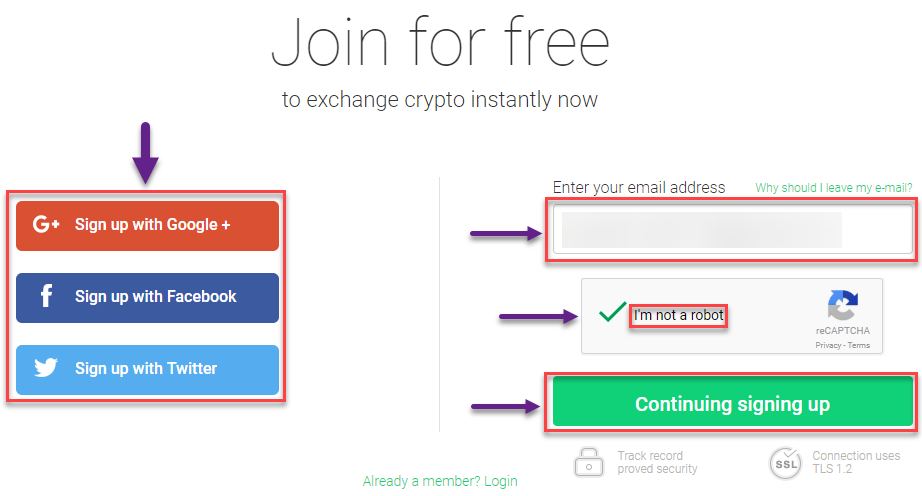Open Why should I leave my e-mail link
922x496 pixels.
tap(834, 187)
